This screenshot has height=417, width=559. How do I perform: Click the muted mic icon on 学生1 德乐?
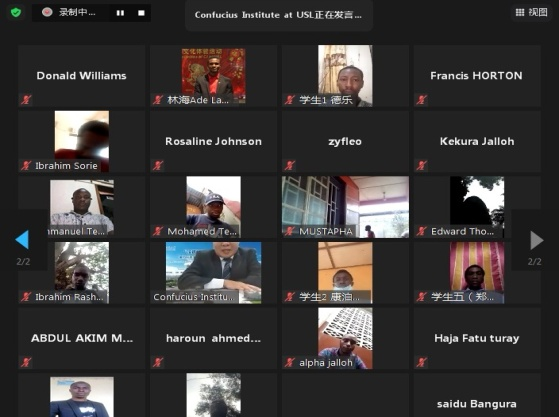click(x=289, y=99)
